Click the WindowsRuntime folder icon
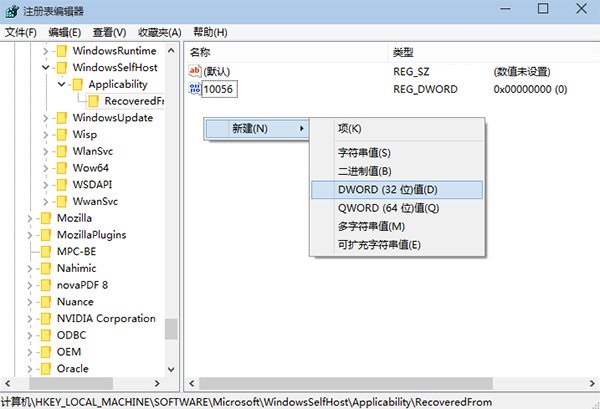The width and height of the screenshot is (600, 409). (62, 51)
